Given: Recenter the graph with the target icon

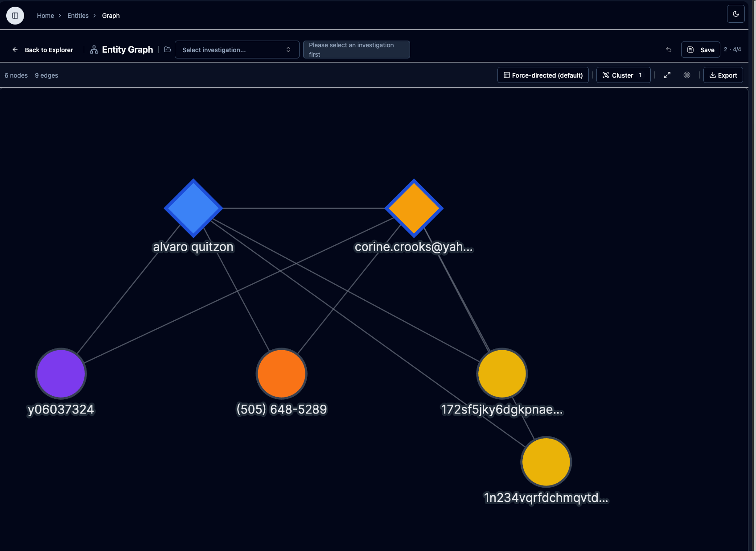Looking at the screenshot, I should [687, 75].
